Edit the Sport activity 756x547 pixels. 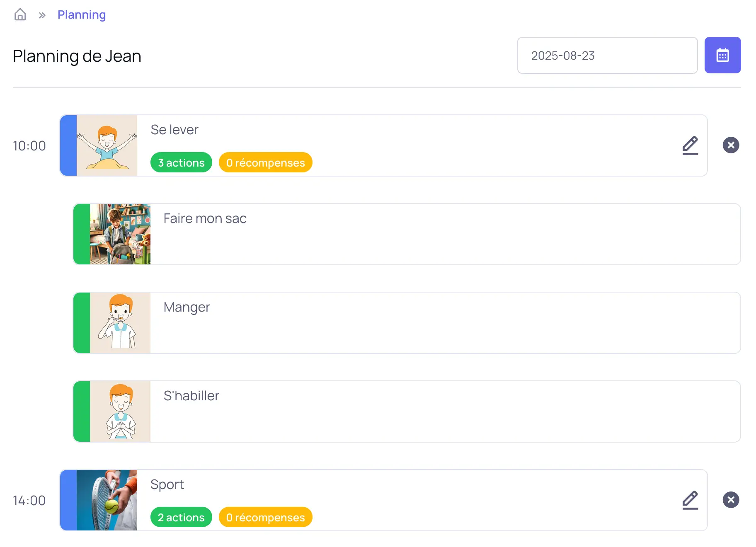(x=690, y=500)
